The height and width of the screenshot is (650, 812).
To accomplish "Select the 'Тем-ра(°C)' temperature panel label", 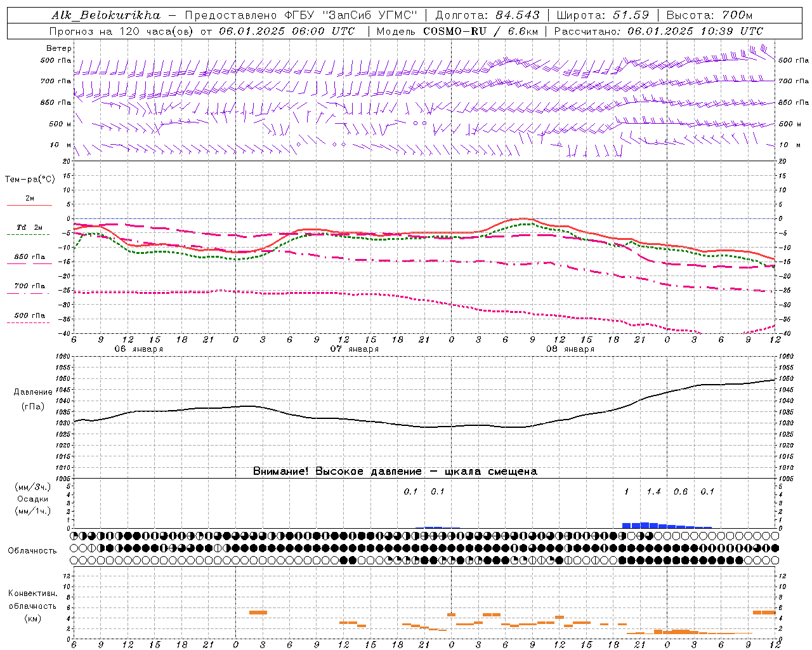I will coord(30,180).
